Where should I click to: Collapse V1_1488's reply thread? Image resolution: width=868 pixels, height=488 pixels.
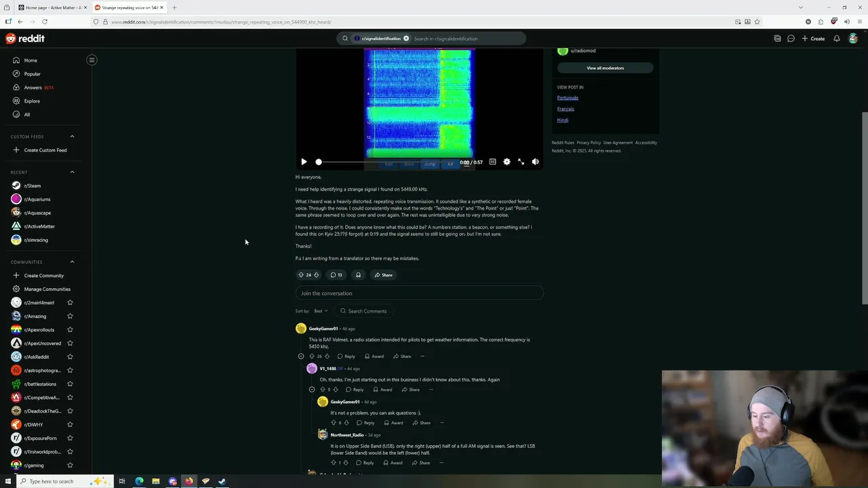312,390
